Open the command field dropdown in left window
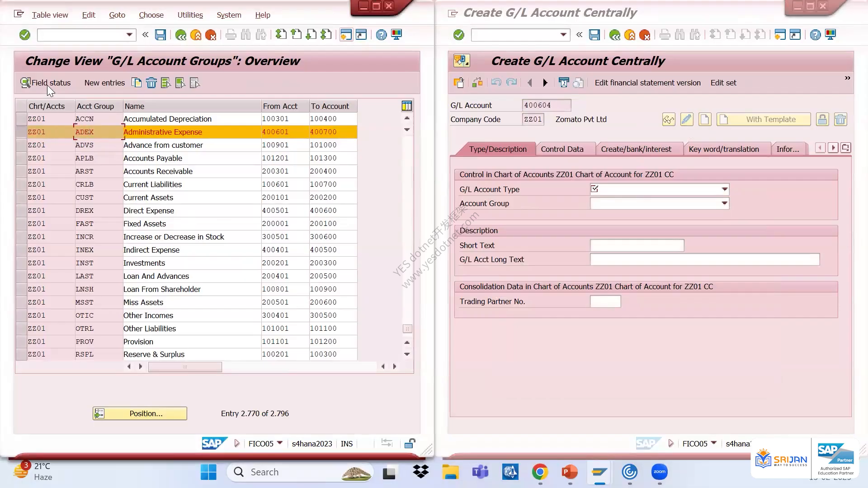Viewport: 868px width, 488px height. pyautogui.click(x=129, y=35)
